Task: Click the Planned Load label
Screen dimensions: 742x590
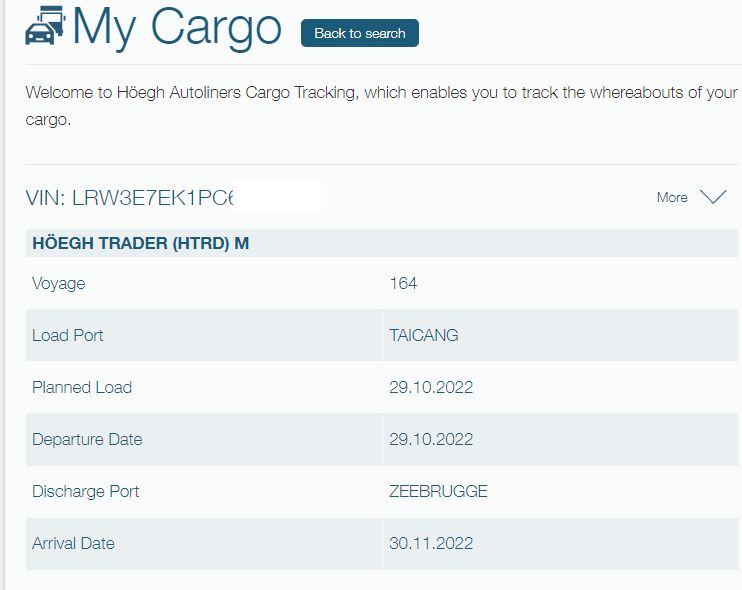Action: point(82,387)
